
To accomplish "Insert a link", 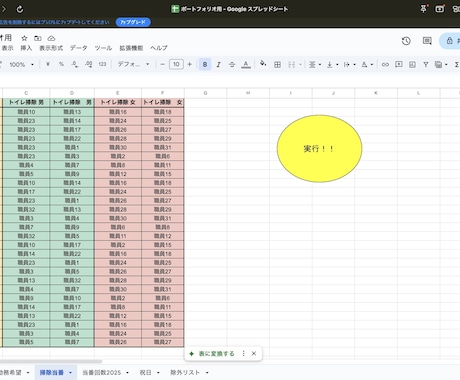I will tap(385, 64).
